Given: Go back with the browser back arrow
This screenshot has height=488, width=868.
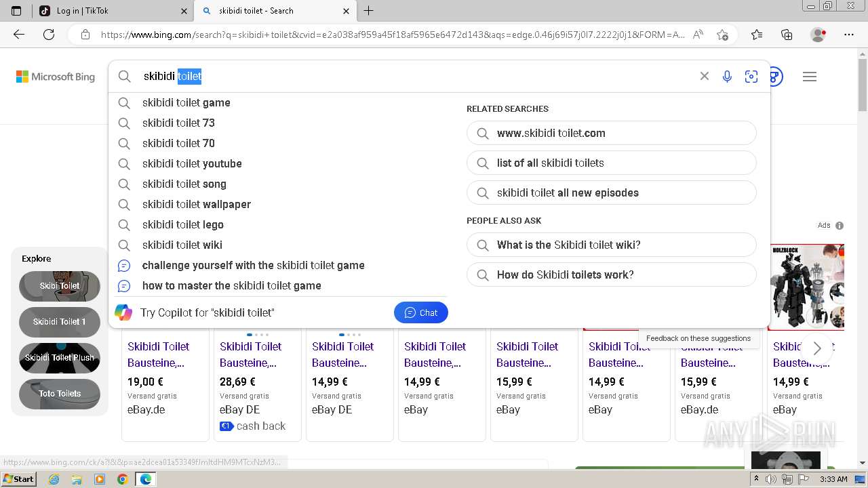Looking at the screenshot, I should (19, 35).
